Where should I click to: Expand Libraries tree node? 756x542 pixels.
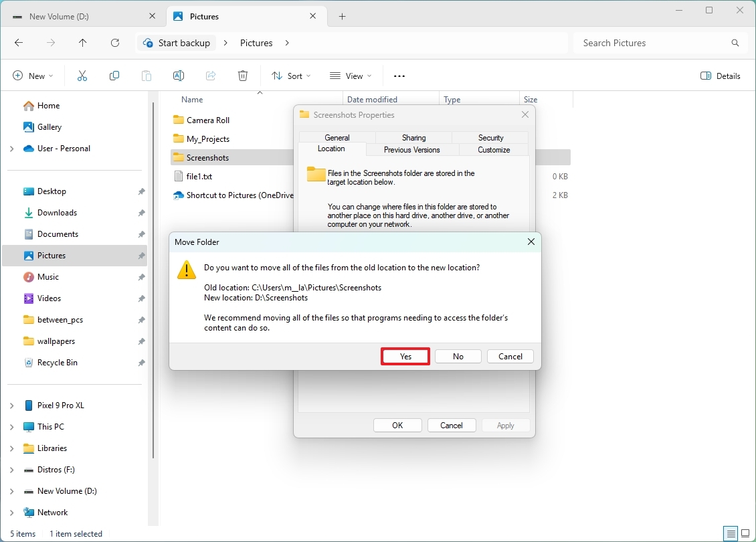[x=11, y=448]
